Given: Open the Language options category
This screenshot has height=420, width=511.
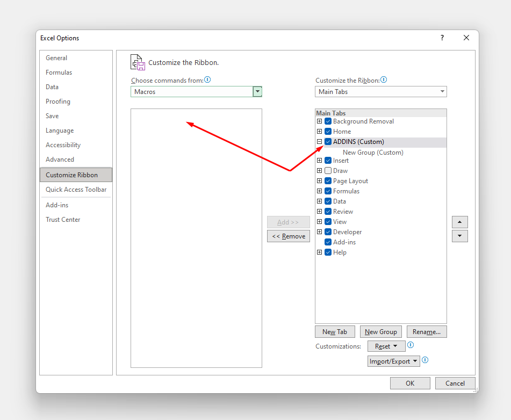Looking at the screenshot, I should tap(76, 131).
